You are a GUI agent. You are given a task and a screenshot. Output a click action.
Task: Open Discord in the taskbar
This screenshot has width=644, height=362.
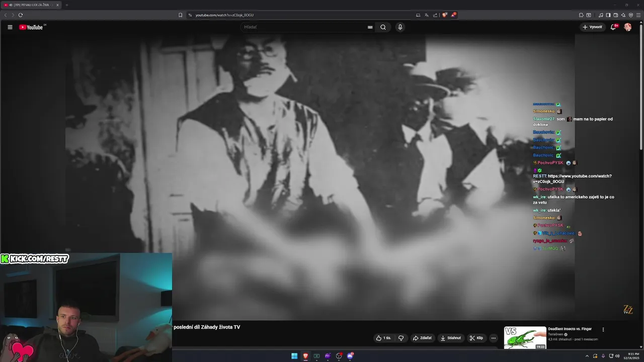[350, 356]
